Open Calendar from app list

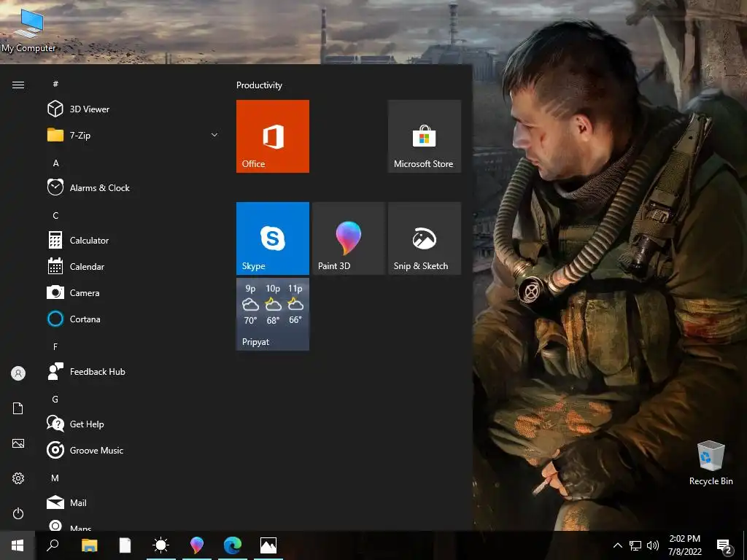[x=132, y=266]
